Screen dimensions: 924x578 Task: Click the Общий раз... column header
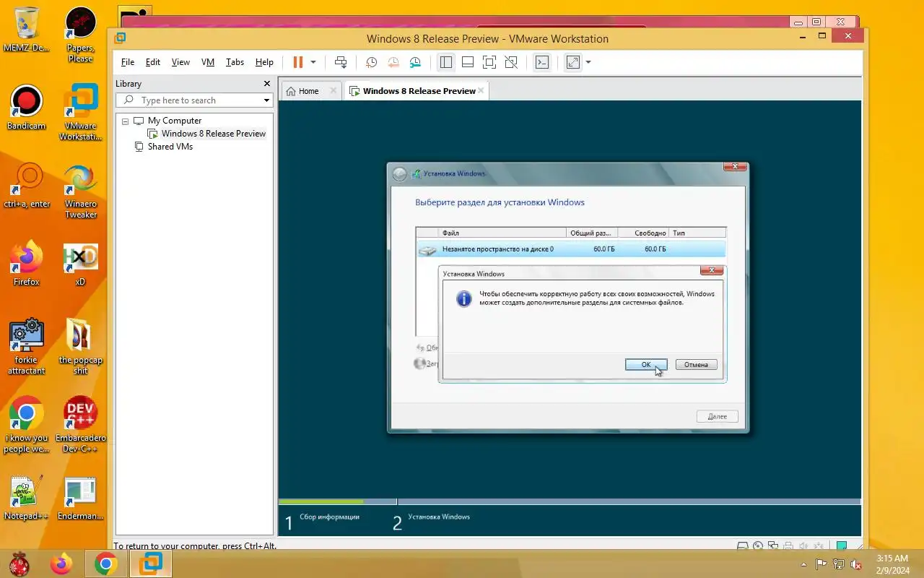593,233
